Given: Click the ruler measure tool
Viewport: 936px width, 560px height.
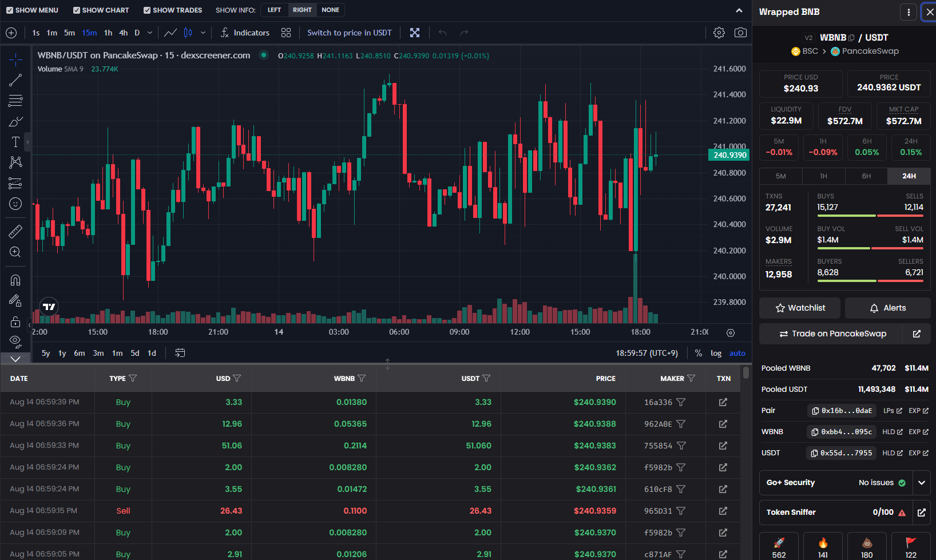Looking at the screenshot, I should coord(15,232).
